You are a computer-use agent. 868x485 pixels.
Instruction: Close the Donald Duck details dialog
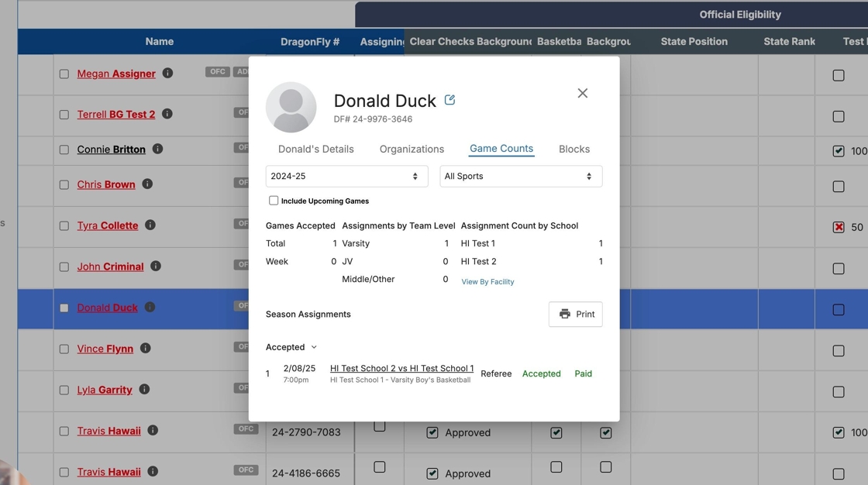(x=582, y=93)
